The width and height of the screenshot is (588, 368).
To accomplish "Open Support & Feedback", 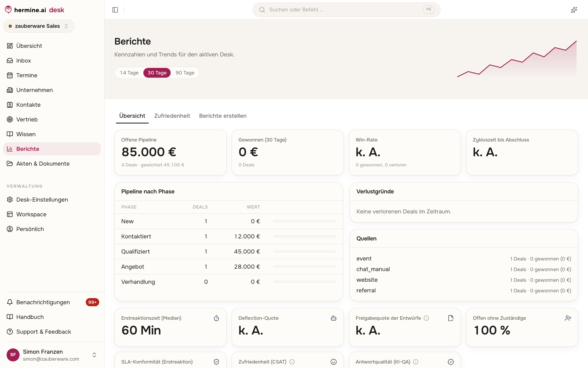I will 52,332.
